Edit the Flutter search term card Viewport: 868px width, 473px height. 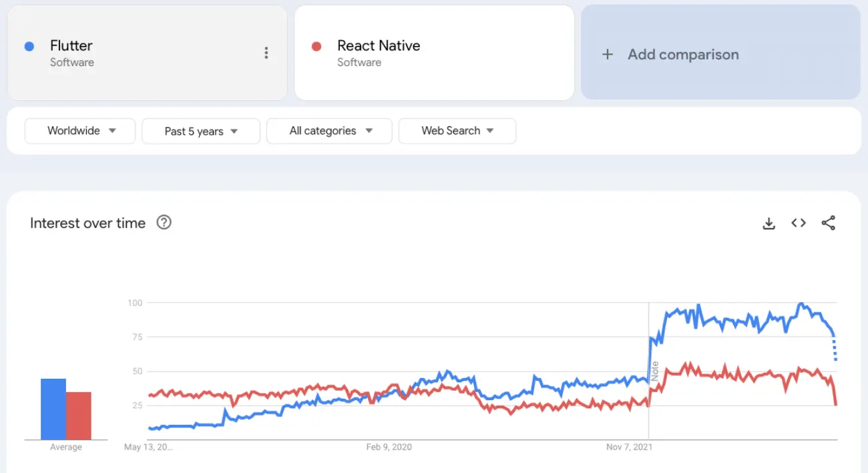147,53
